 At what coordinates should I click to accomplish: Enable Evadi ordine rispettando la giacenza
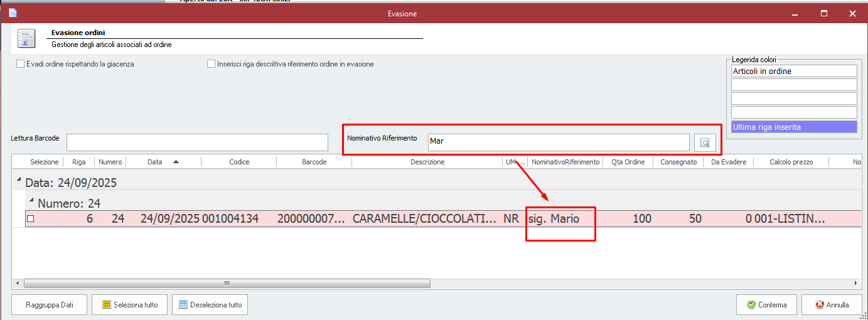point(21,64)
